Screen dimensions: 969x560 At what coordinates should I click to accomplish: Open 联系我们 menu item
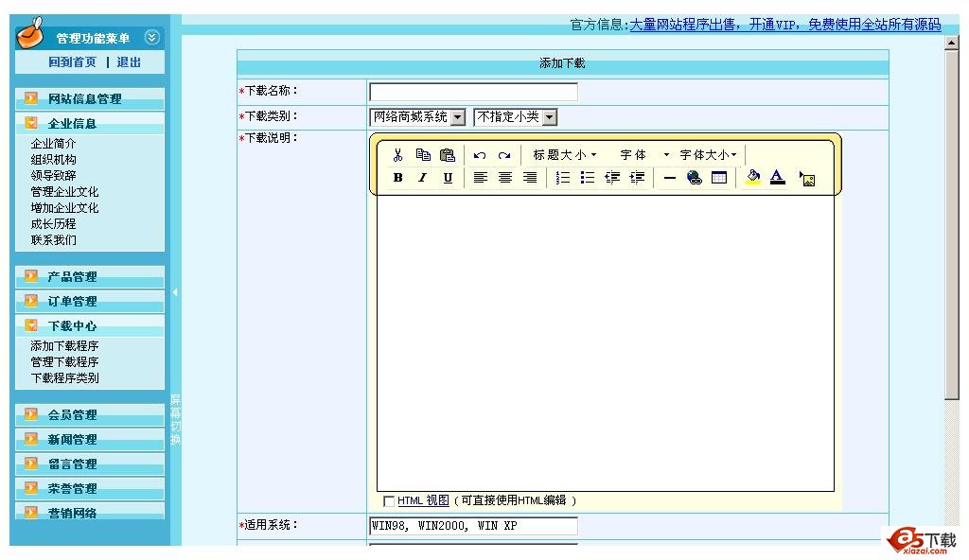click(53, 240)
